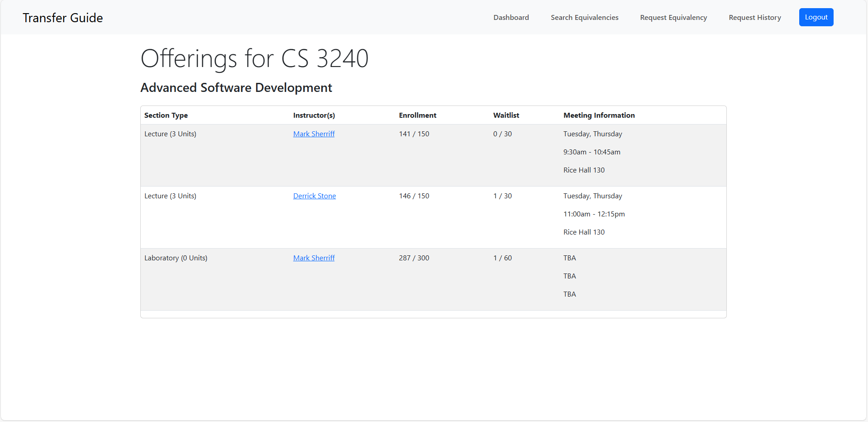Click the Logout button
868x422 pixels.
tap(816, 17)
